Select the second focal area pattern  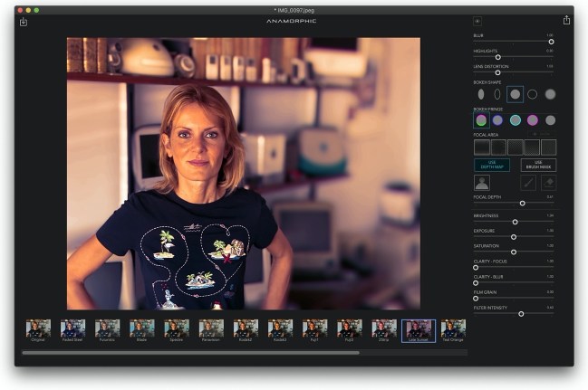pyautogui.click(x=498, y=147)
